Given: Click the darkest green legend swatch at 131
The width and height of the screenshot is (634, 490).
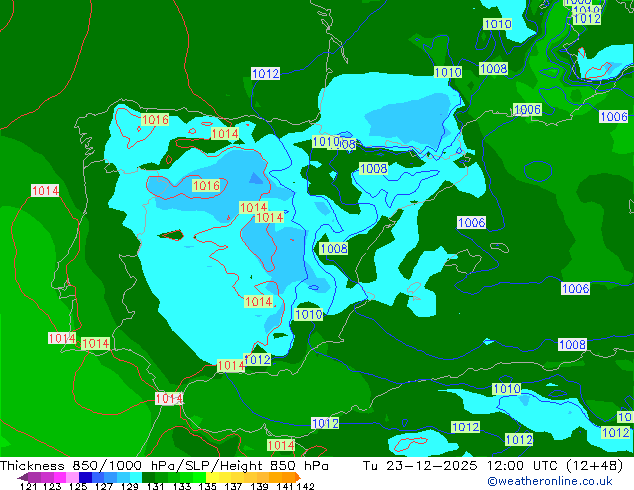Looking at the screenshot, I should (148, 477).
